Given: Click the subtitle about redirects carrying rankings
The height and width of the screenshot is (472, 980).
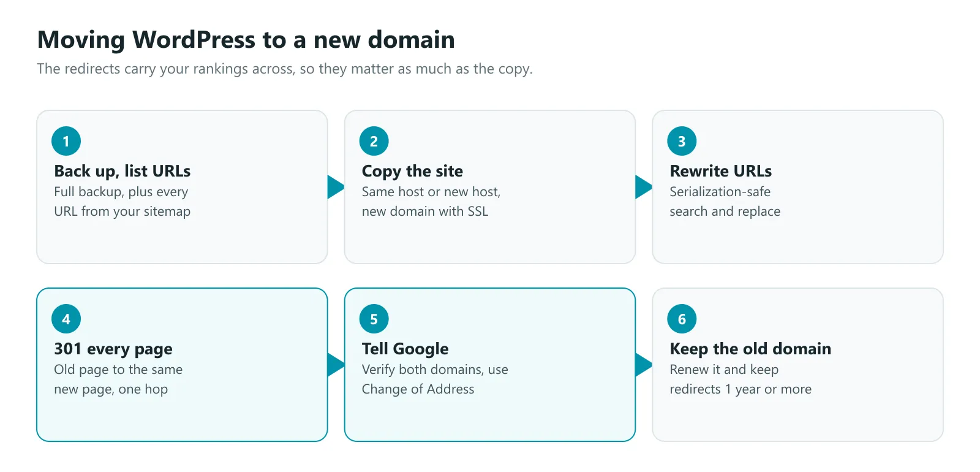Looking at the screenshot, I should [285, 69].
